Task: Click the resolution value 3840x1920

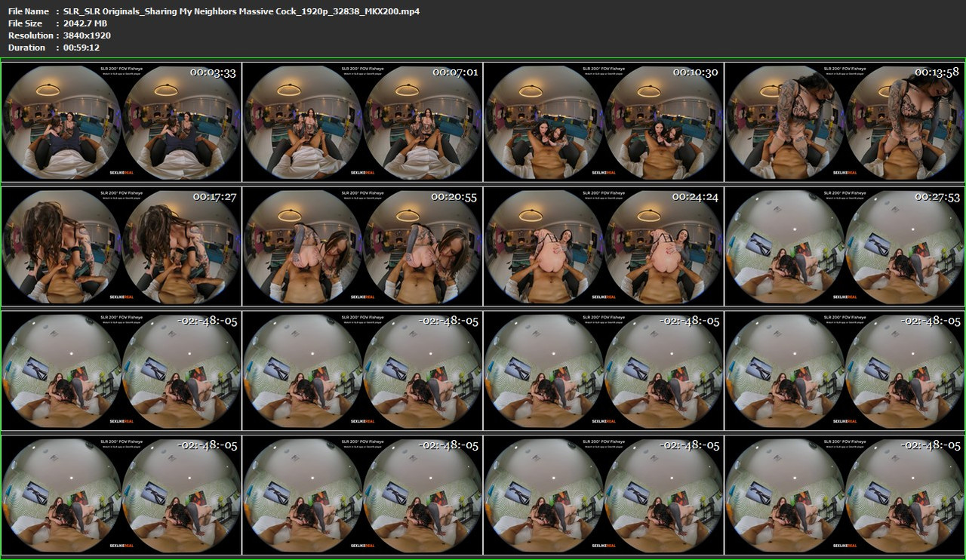Action: point(87,35)
